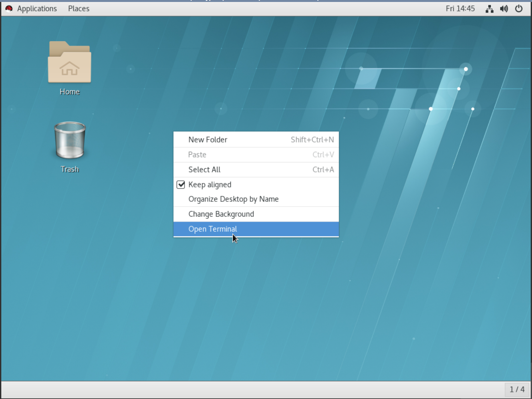
Task: Pick Change Background menu entry
Action: point(221,214)
